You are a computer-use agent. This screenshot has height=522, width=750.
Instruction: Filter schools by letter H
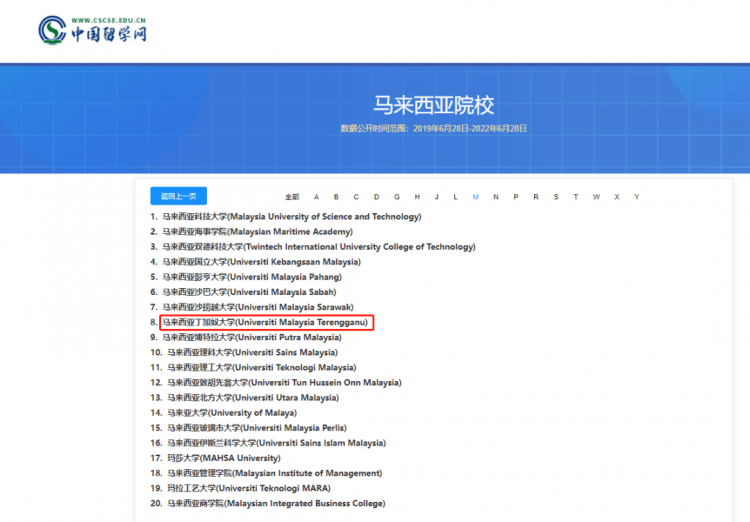[417, 197]
